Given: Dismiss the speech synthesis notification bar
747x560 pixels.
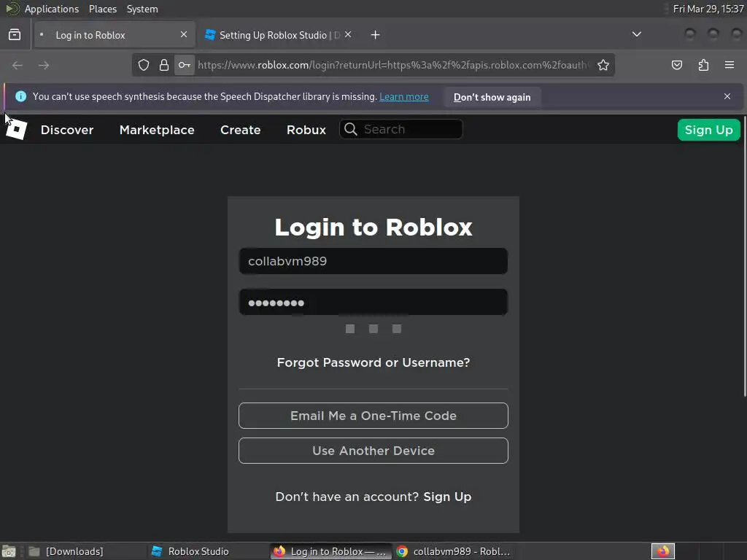Looking at the screenshot, I should [x=727, y=97].
